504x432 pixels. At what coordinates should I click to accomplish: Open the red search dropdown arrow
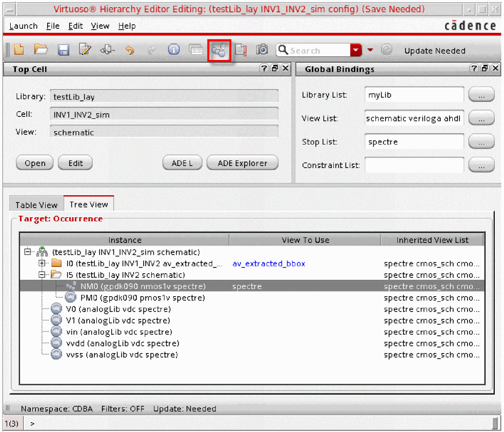click(356, 50)
